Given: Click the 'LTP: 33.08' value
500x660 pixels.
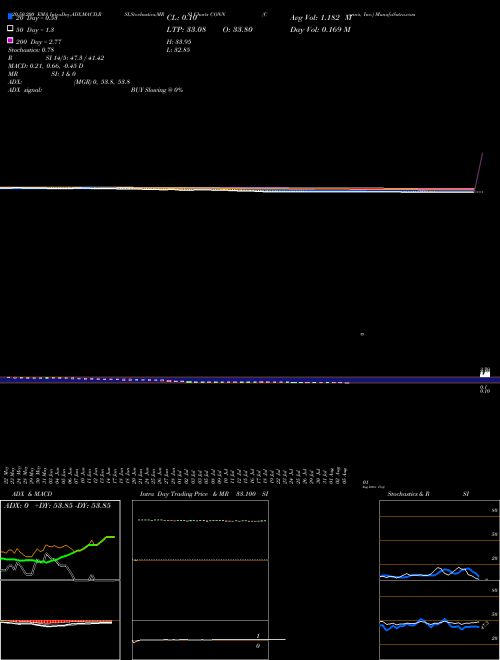Looking at the screenshot, I should 186,29.
